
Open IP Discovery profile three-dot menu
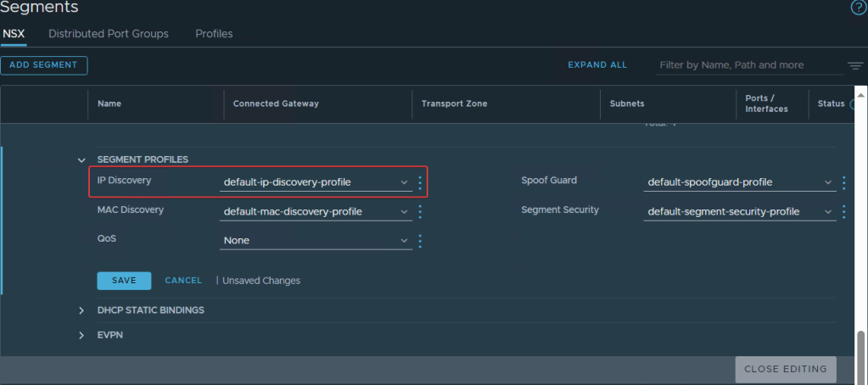coord(420,182)
